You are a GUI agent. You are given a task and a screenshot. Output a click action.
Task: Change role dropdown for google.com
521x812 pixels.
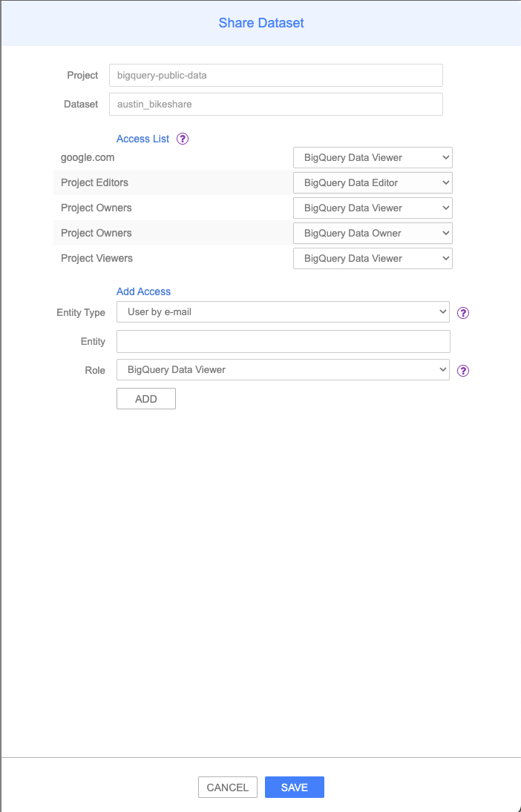pos(373,157)
